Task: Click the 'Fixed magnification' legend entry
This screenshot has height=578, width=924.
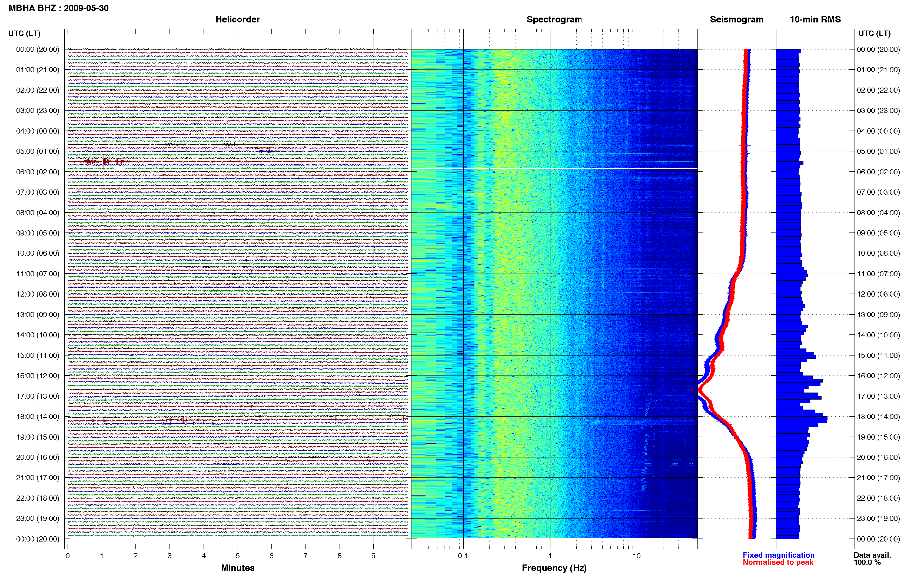Action: [778, 555]
